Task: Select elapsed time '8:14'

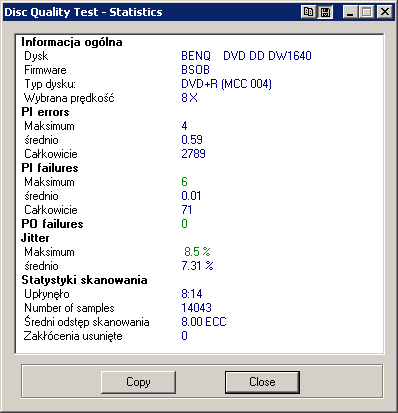Action: click(x=192, y=294)
